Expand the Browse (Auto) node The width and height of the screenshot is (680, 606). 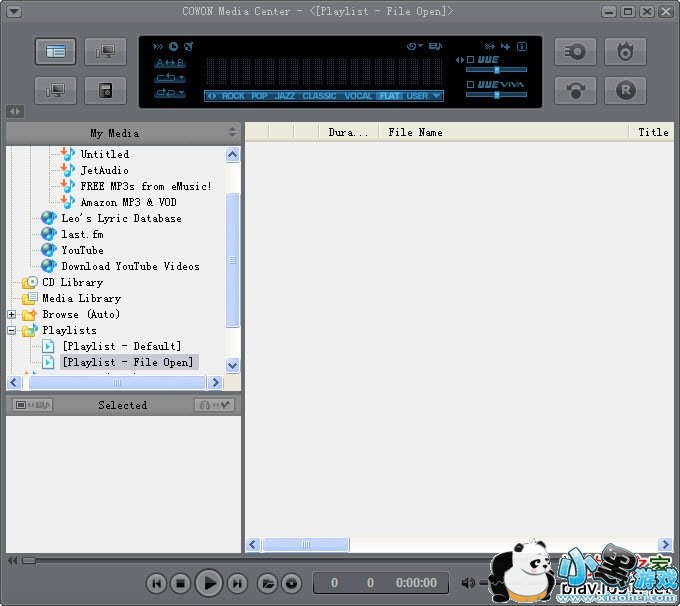(x=12, y=314)
